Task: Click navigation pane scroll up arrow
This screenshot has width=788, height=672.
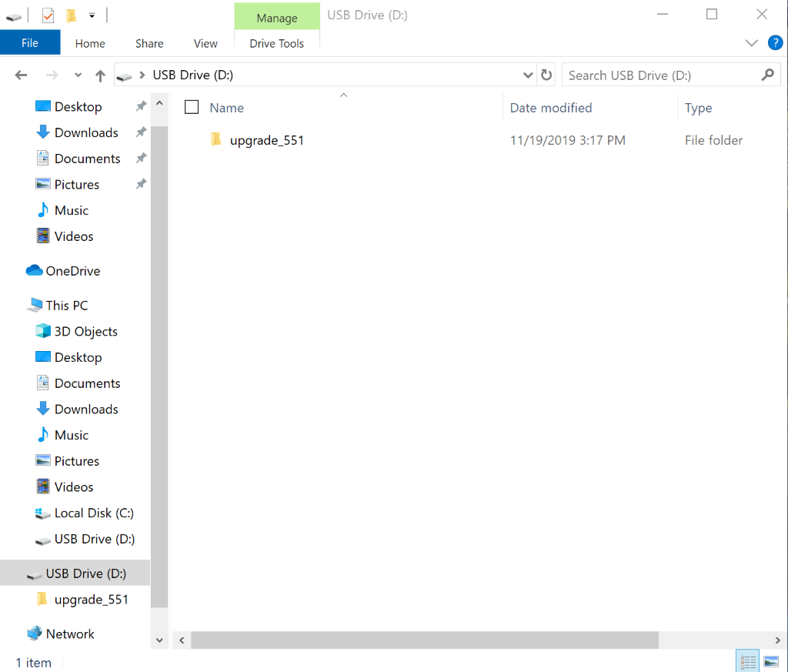Action: pos(159,103)
